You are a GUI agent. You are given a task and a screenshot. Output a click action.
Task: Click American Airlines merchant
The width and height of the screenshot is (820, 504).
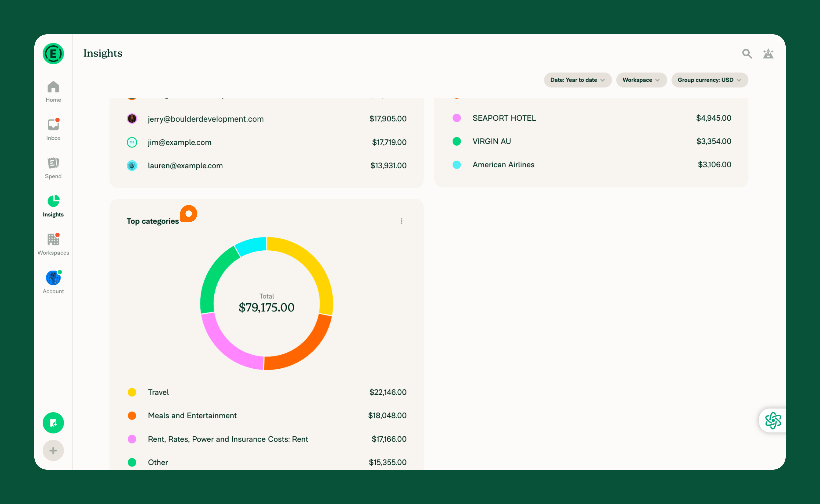coord(503,165)
